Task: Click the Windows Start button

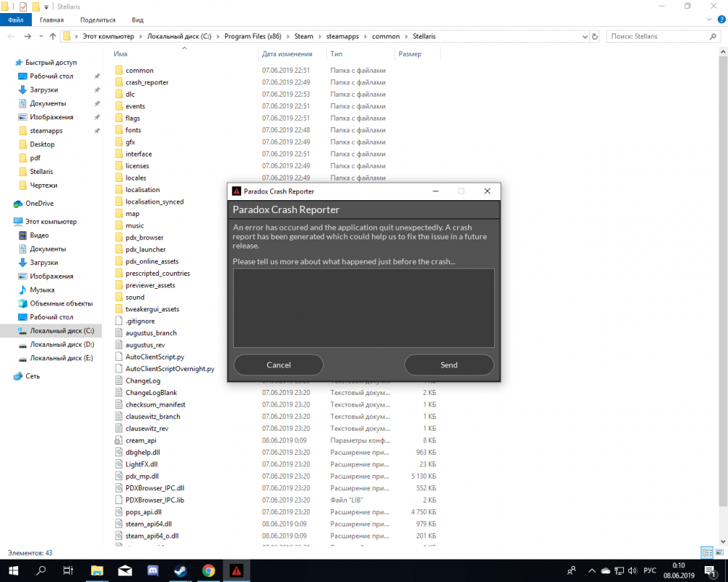Action: click(x=12, y=570)
